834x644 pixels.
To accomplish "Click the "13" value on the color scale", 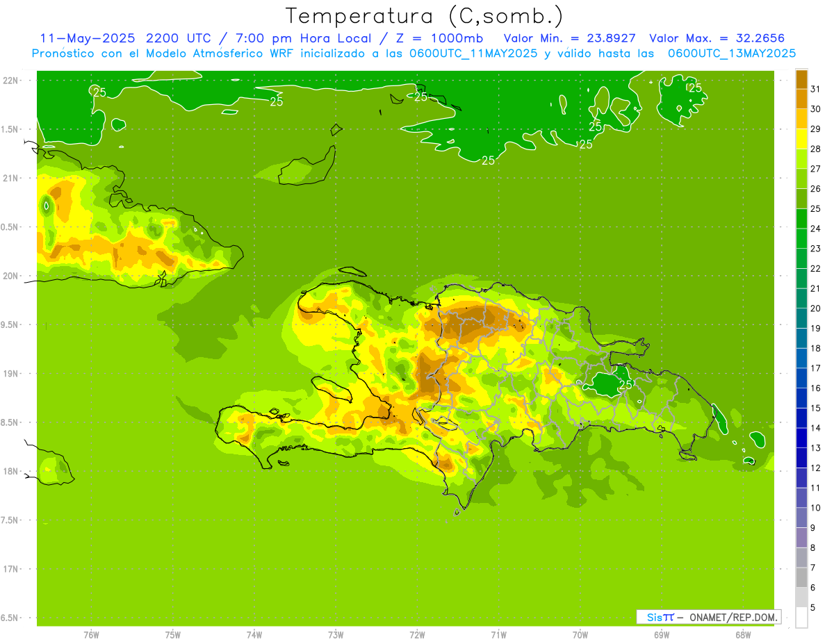I will (816, 448).
